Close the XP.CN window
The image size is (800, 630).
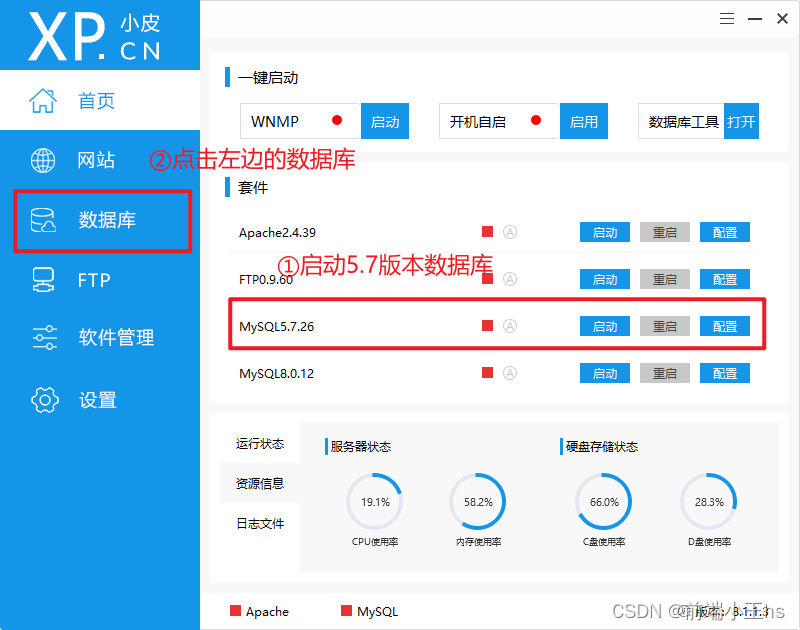click(782, 19)
